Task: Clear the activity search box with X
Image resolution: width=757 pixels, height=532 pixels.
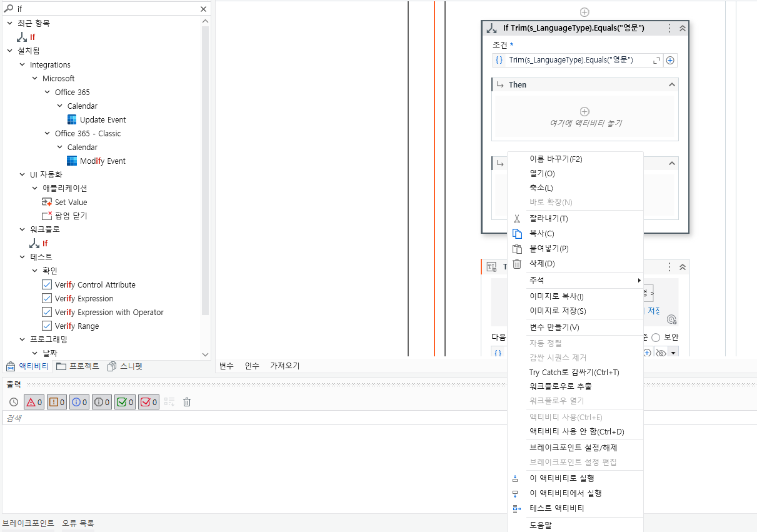Action: click(x=203, y=9)
